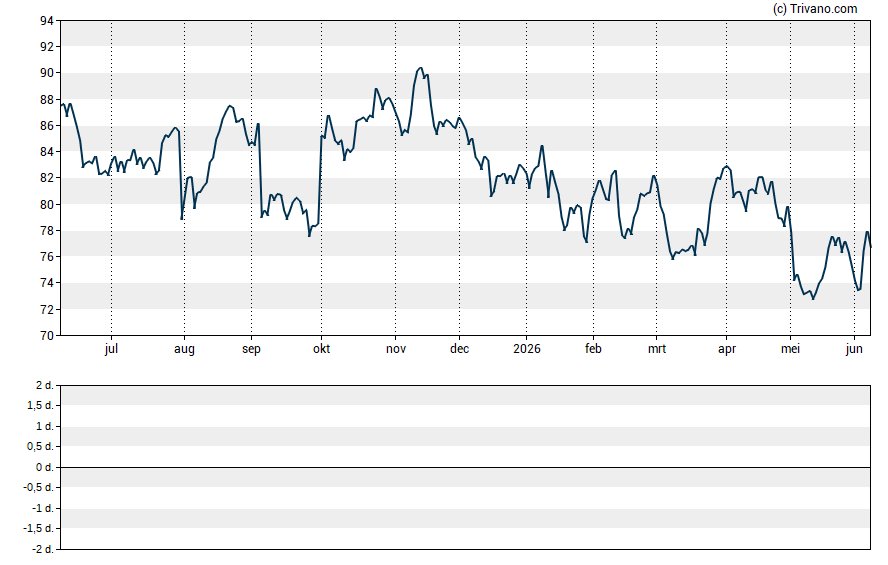
Task: Click the 'mrt' month label
Action: [657, 349]
